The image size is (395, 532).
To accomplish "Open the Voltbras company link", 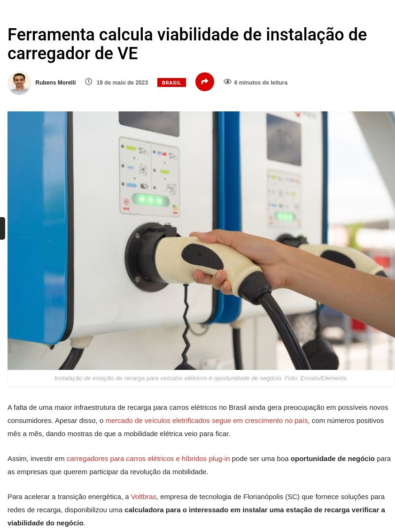I will click(143, 497).
